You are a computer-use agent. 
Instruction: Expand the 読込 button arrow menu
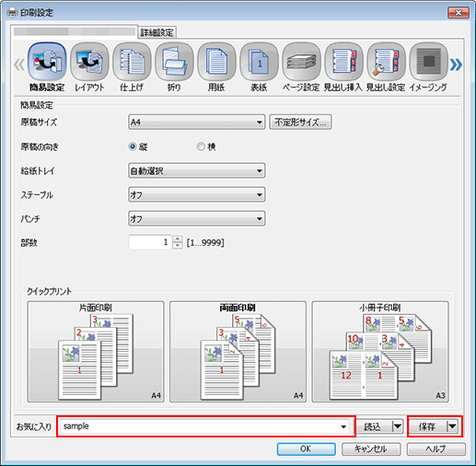(x=398, y=426)
